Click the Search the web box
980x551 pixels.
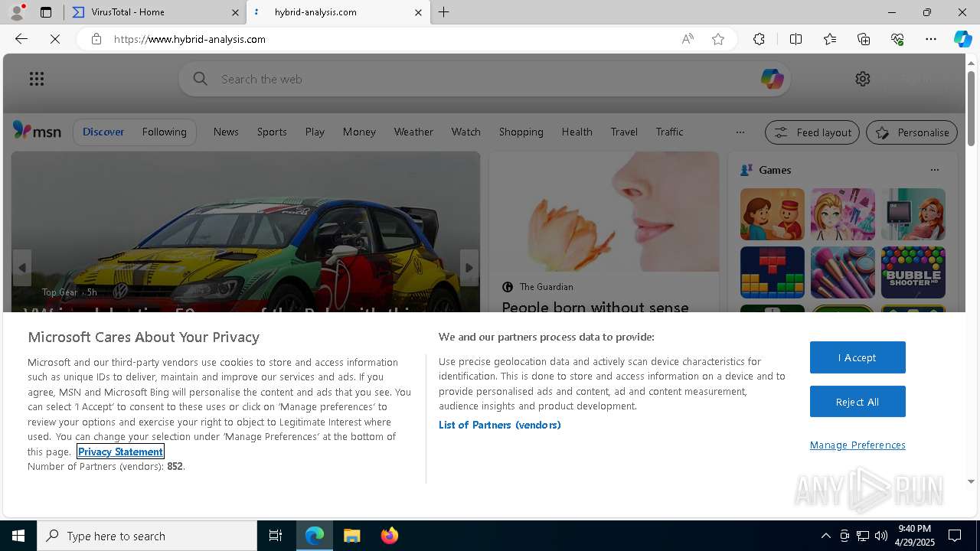tap(485, 79)
